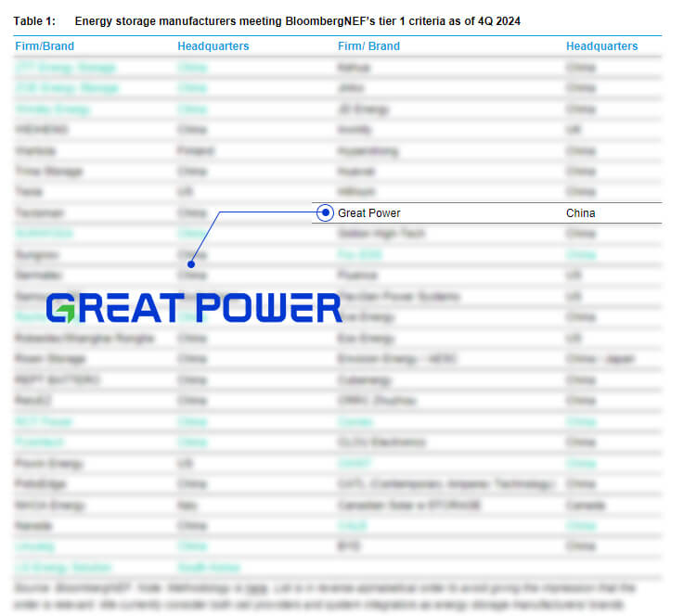Click the "Table 1:" label
This screenshot has height=616, width=684.
pyautogui.click(x=34, y=20)
